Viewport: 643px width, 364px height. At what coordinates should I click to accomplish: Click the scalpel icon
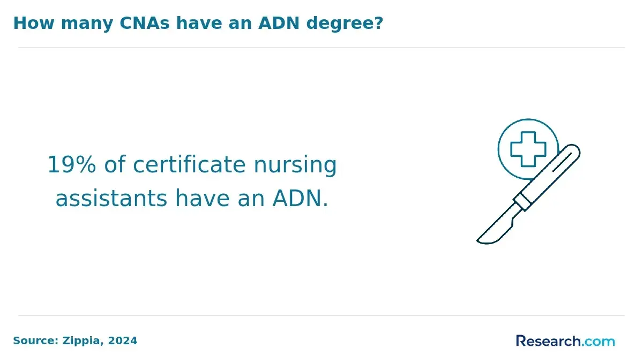click(x=528, y=194)
